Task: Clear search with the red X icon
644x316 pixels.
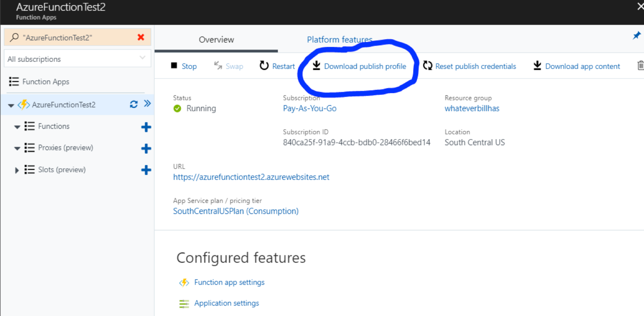Action: pos(141,37)
